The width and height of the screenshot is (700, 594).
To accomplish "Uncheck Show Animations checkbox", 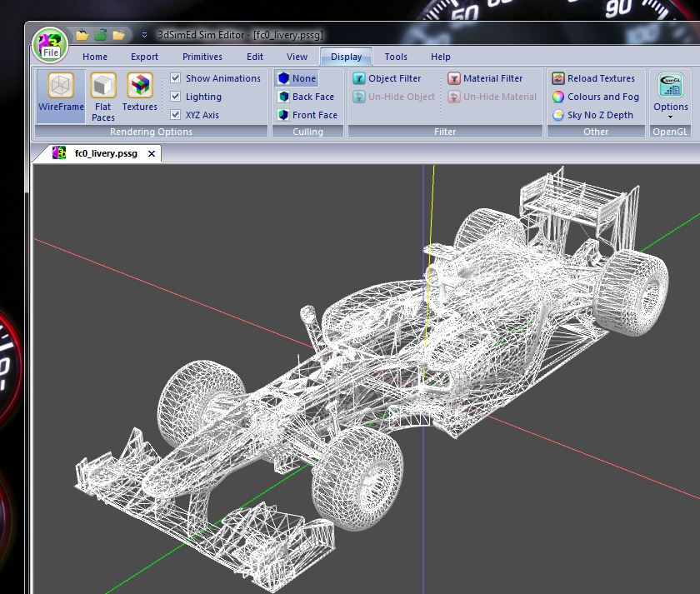I will pos(176,78).
